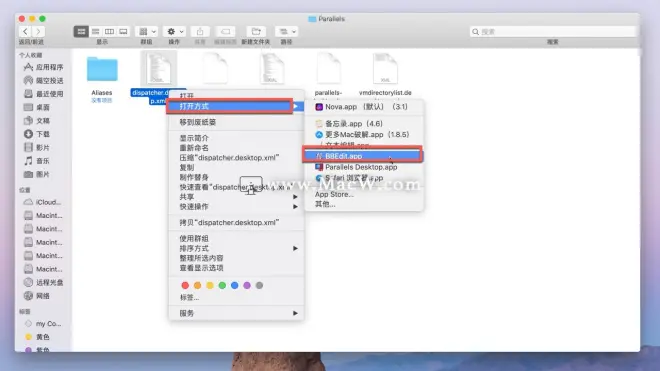Click the share toolbar icon

(x=200, y=32)
